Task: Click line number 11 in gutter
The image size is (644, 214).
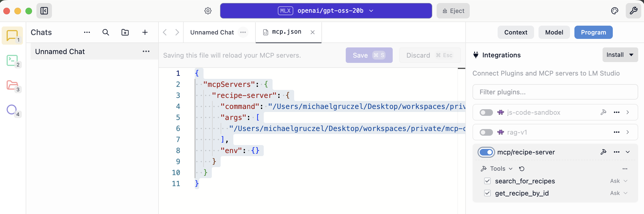Action: (x=176, y=184)
